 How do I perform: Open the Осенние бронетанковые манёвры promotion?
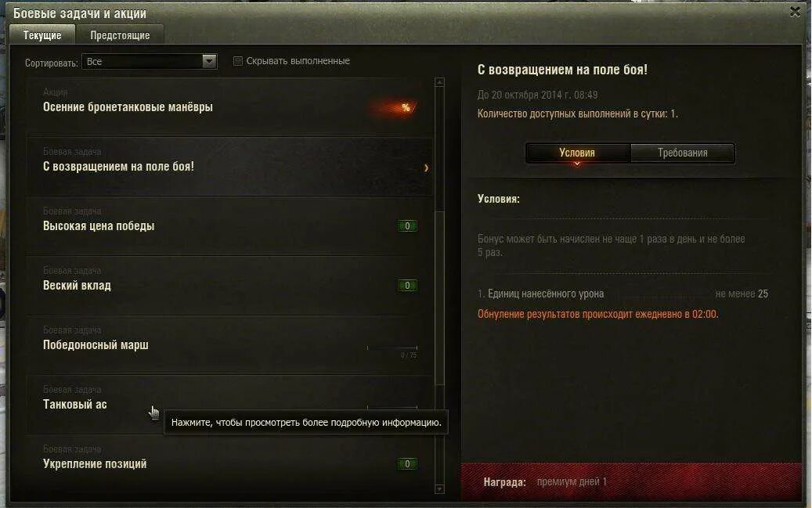coord(229,106)
